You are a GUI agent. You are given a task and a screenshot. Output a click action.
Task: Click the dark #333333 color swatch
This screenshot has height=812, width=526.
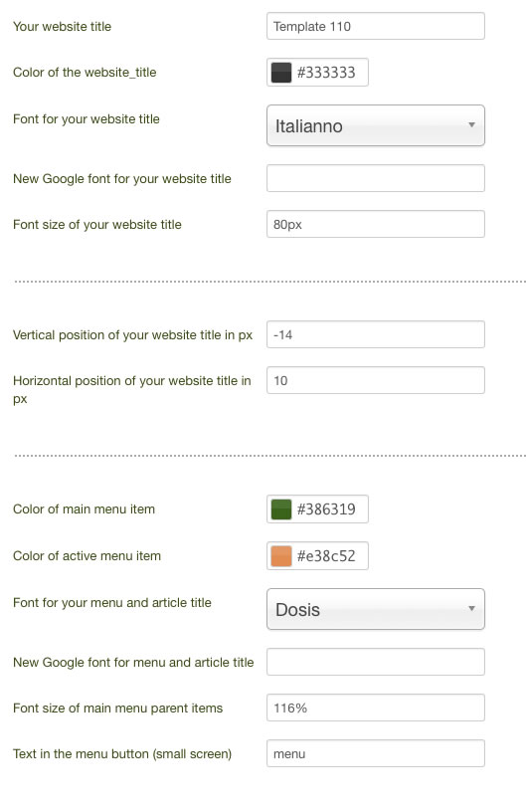[280, 72]
